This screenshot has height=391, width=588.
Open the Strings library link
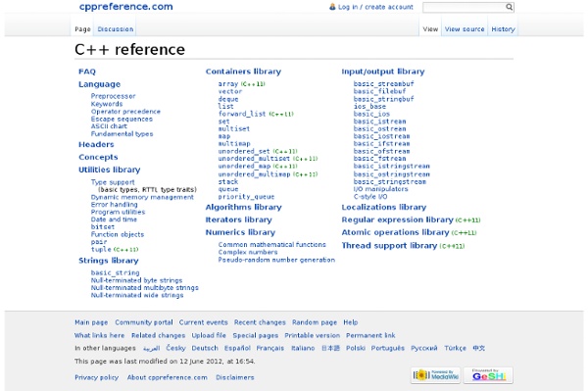(x=109, y=261)
